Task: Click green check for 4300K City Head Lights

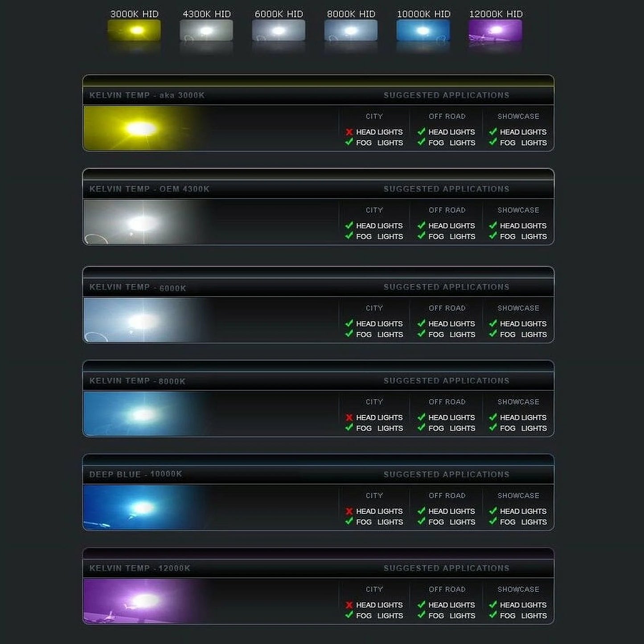Action: point(349,226)
